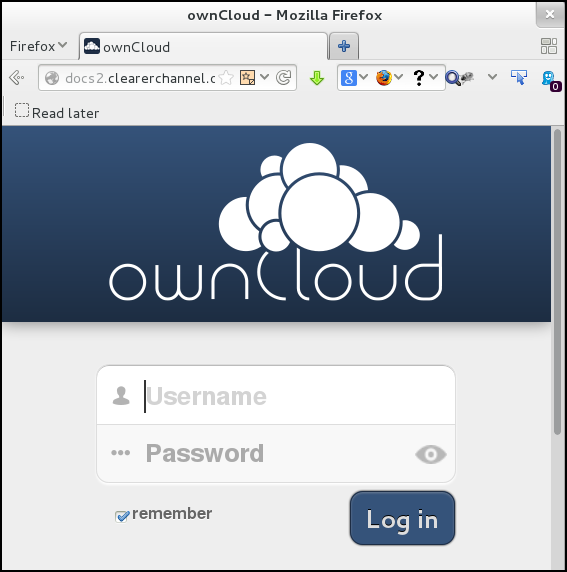Expand the bookmarks dropdown arrow in URL bar
The image size is (567, 572).
pyautogui.click(x=265, y=77)
